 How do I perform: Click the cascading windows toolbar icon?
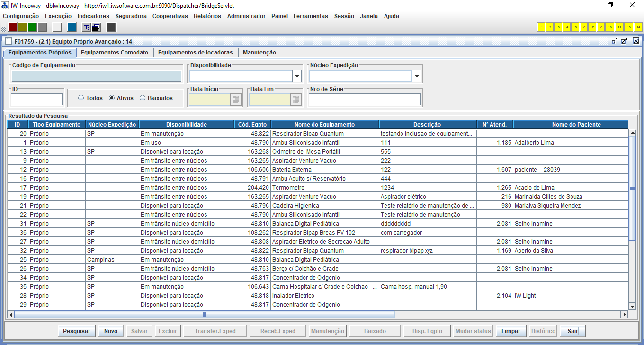click(96, 27)
